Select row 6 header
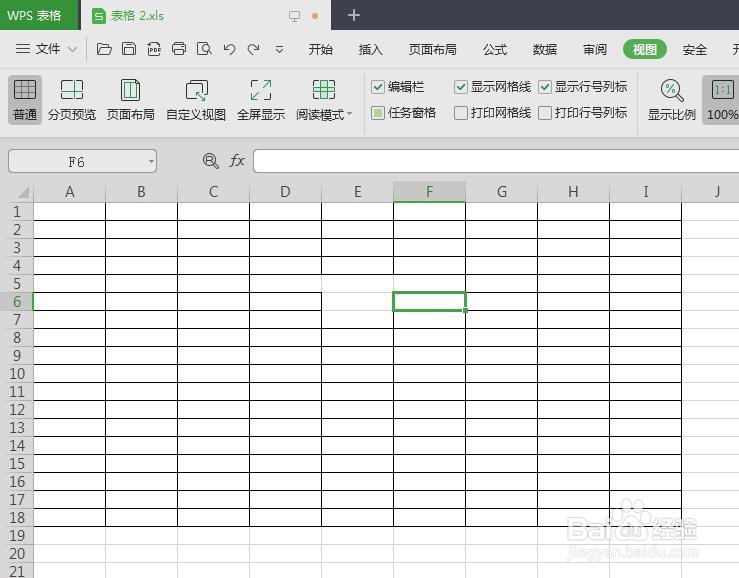Screen dimensions: 739x578 pos(16,302)
